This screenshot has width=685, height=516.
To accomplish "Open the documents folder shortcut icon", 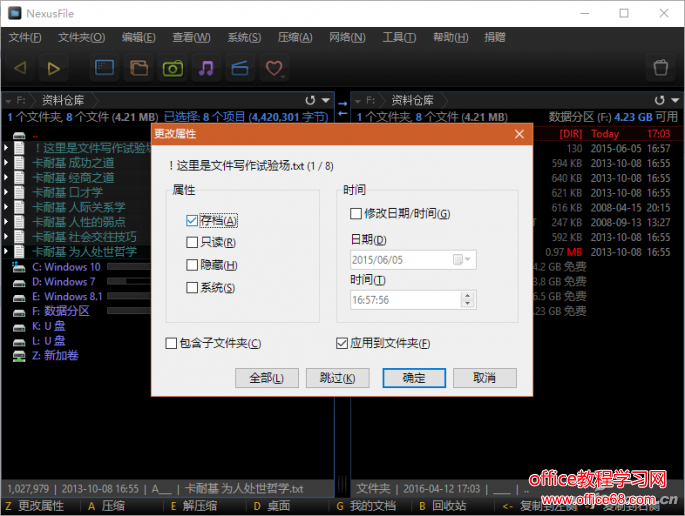I will [138, 68].
